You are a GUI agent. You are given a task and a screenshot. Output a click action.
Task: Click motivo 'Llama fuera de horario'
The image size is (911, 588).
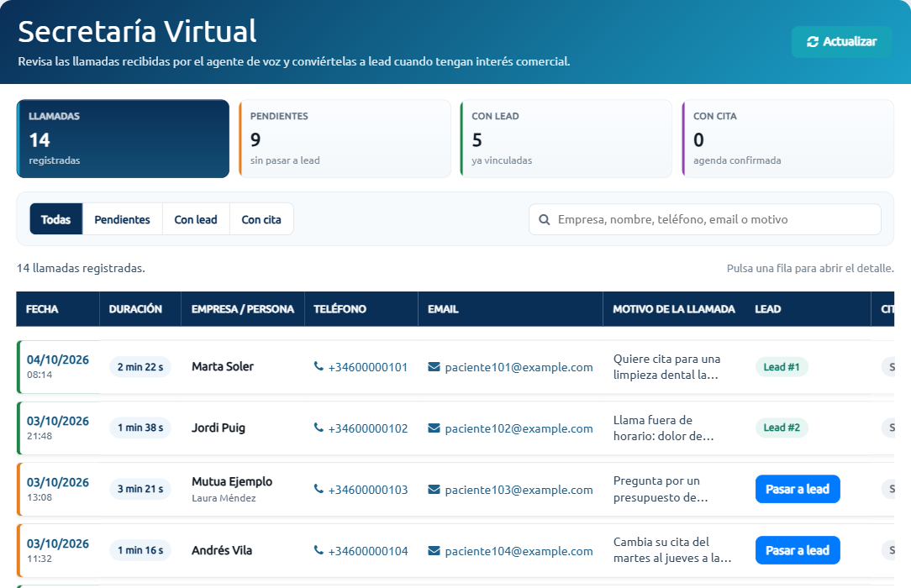[x=663, y=428]
